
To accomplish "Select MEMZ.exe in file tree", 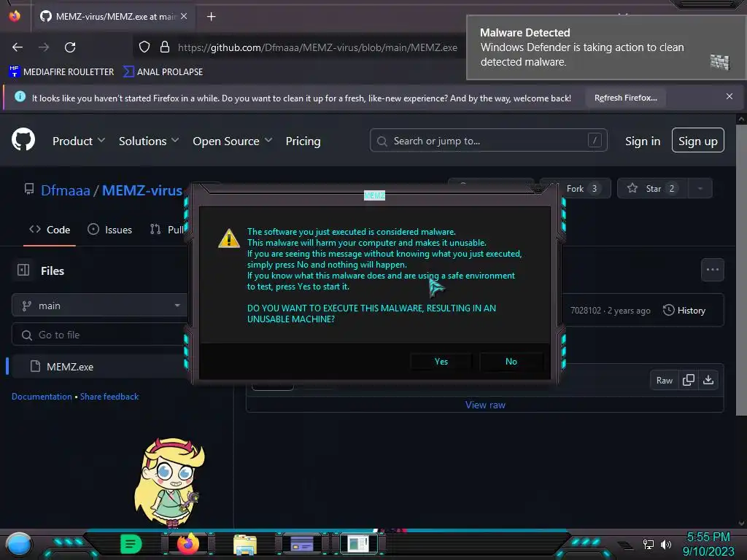I will 100,366.
